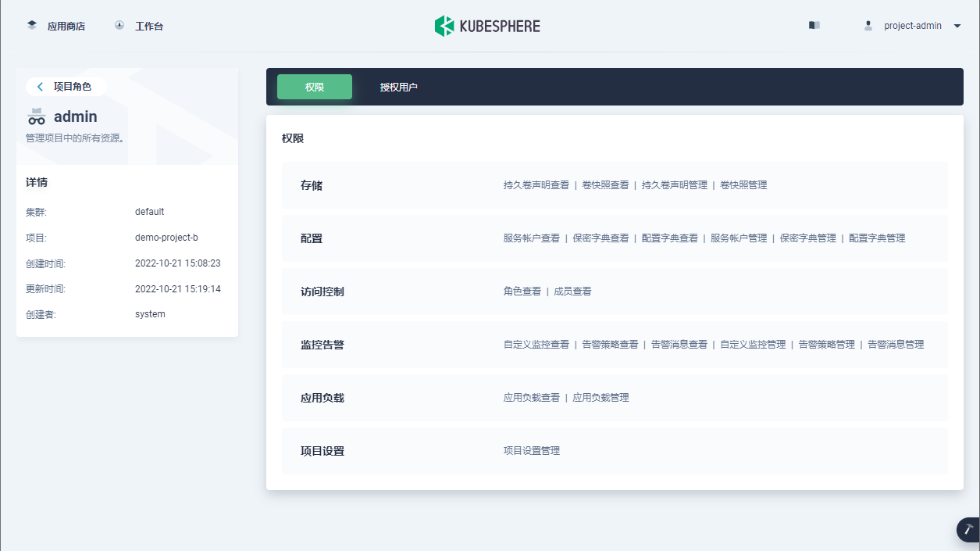Click 保密字典管理 permission text
The image size is (980, 551).
pyautogui.click(x=808, y=238)
